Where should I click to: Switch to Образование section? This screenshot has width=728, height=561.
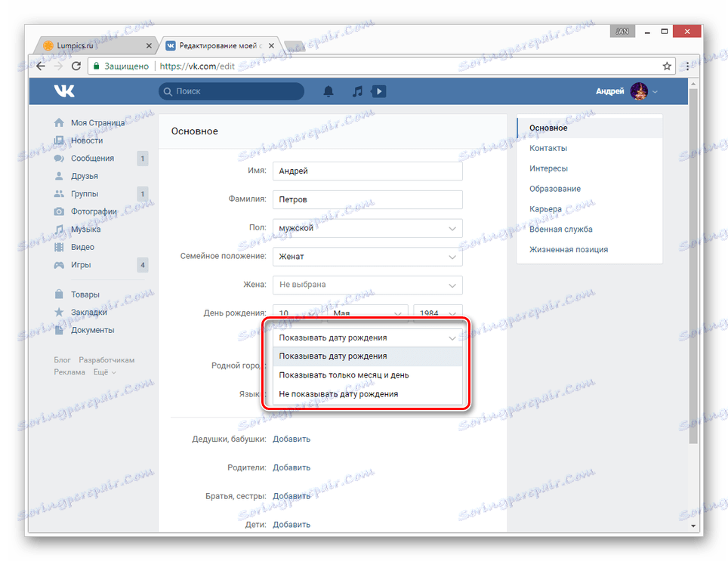pyautogui.click(x=590, y=189)
